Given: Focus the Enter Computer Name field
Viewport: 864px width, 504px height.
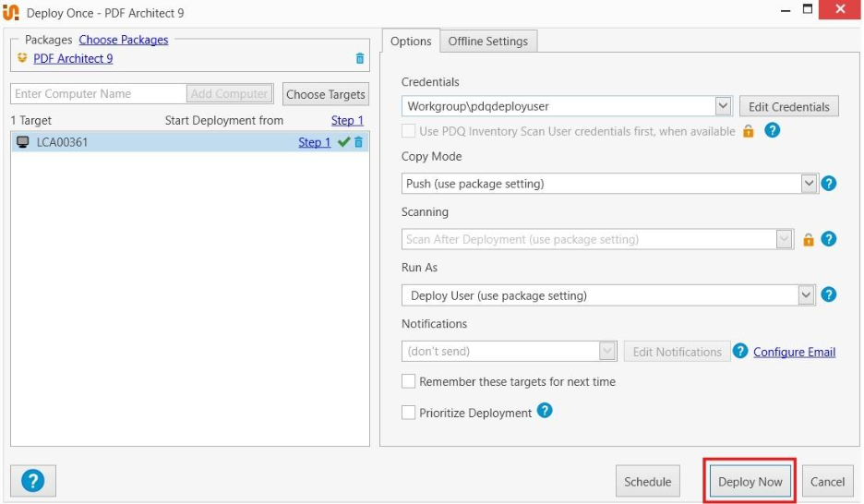Looking at the screenshot, I should (x=98, y=93).
